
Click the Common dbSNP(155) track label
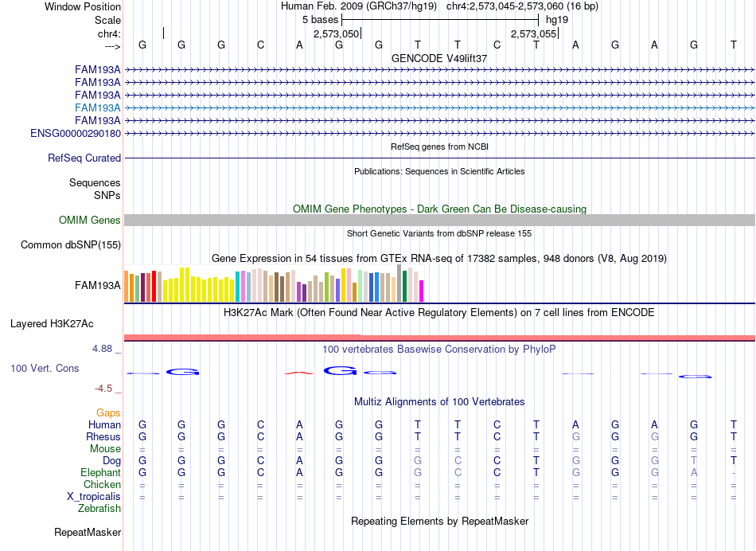pos(71,244)
